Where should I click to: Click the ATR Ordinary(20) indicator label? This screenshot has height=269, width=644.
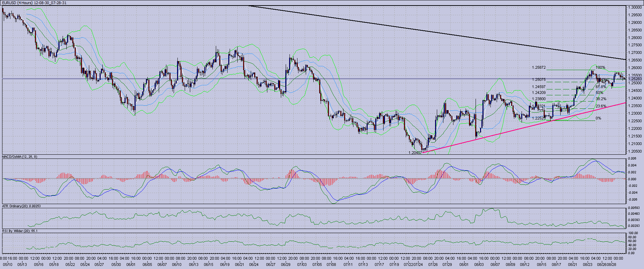pos(21,206)
